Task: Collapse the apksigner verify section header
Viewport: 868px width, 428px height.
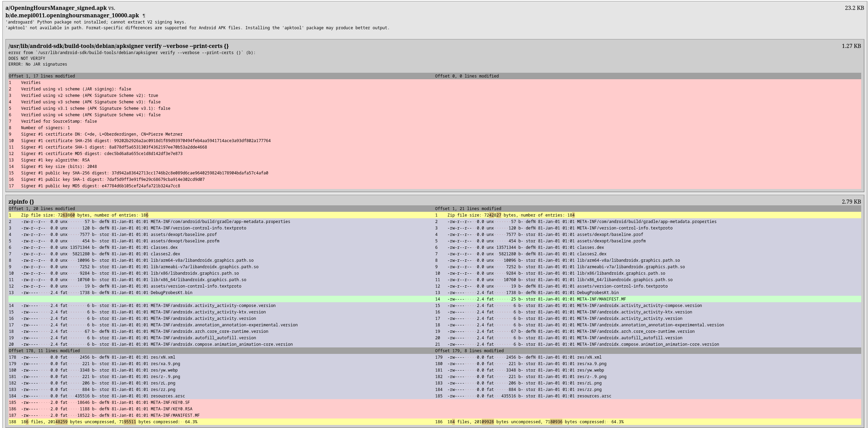Action: 118,46
